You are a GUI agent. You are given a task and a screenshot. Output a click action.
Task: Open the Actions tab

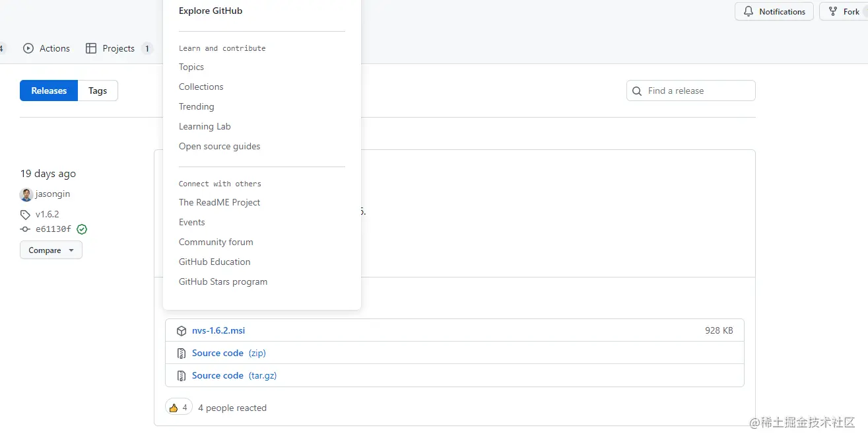pos(46,48)
